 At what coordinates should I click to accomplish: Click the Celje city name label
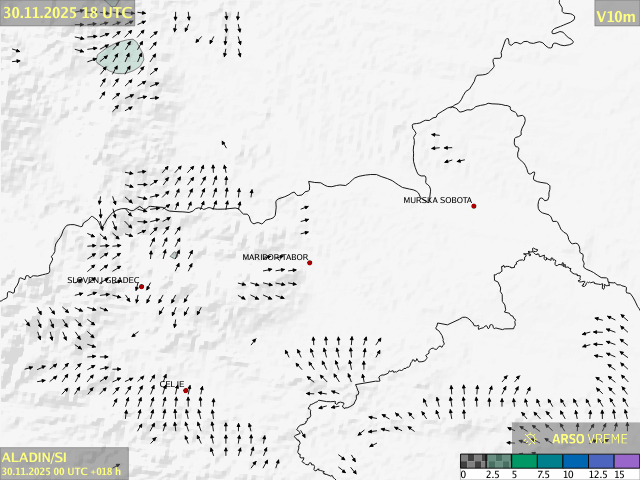point(171,384)
